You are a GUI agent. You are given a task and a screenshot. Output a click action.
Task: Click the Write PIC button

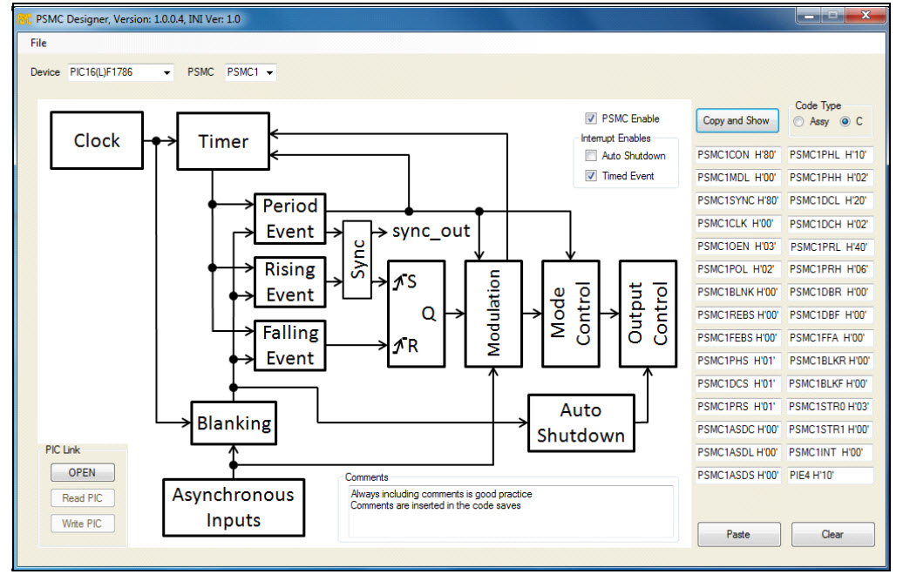click(x=83, y=524)
